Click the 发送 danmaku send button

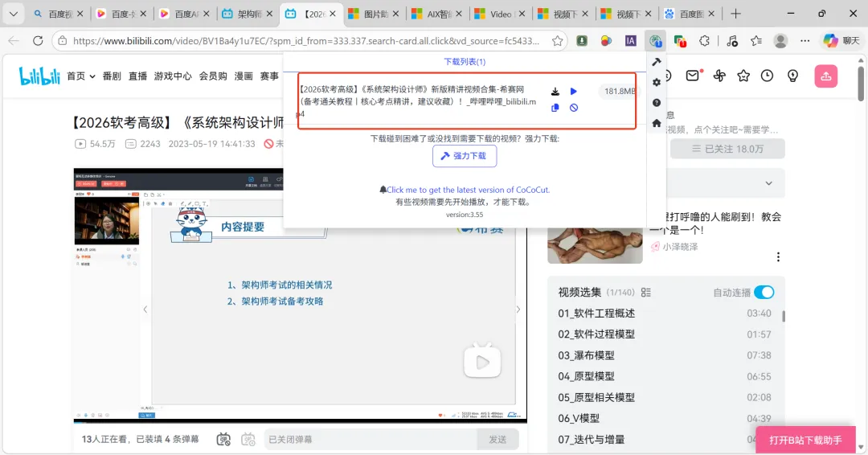(x=497, y=440)
